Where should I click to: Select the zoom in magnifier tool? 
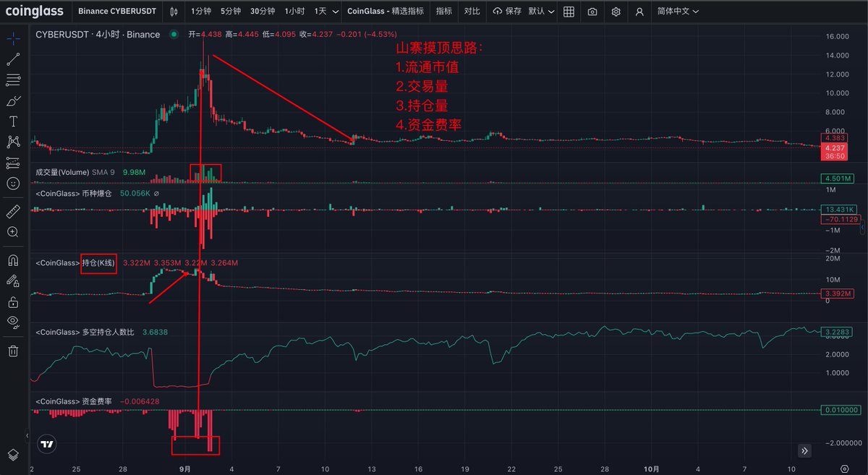[13, 232]
